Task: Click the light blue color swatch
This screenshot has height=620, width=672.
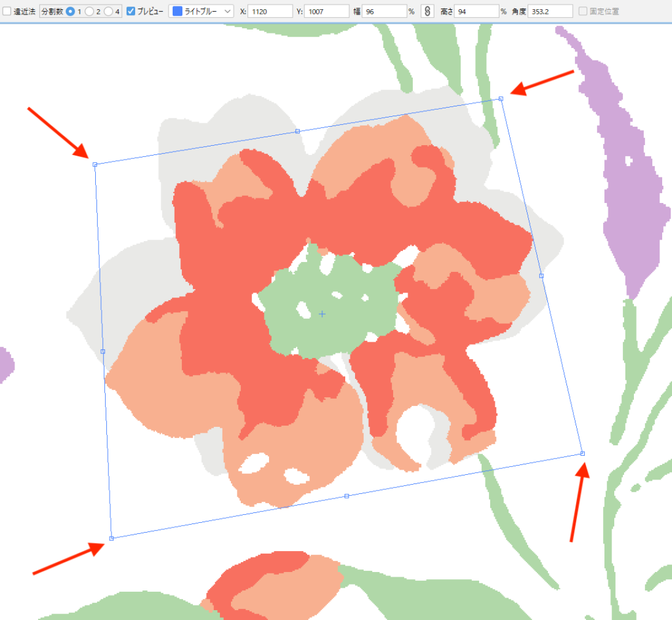Action: pos(177,11)
